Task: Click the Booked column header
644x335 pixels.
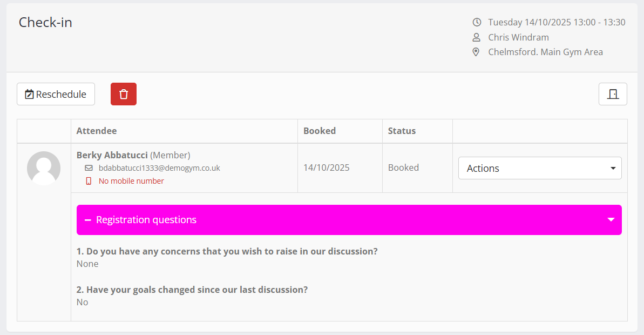Action: click(x=320, y=131)
